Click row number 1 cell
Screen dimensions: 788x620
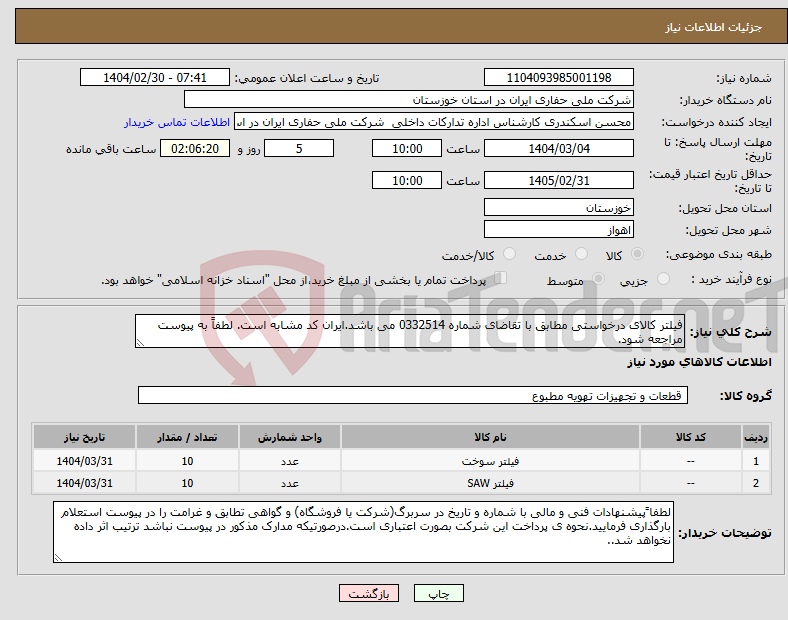(756, 461)
